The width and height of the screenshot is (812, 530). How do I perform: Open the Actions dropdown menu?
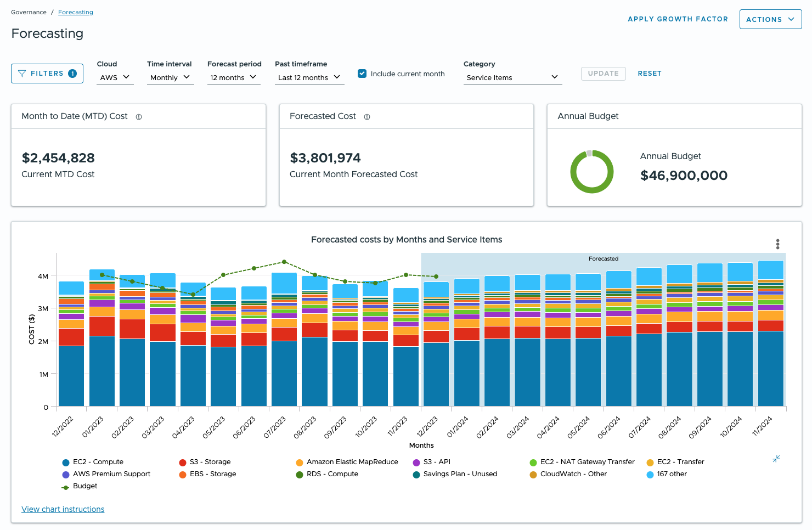770,19
